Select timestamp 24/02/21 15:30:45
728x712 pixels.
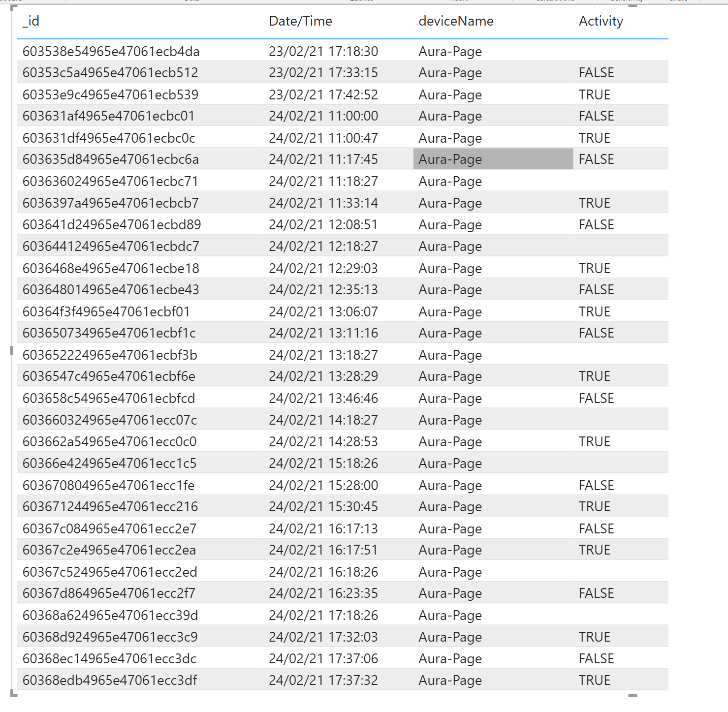323,507
